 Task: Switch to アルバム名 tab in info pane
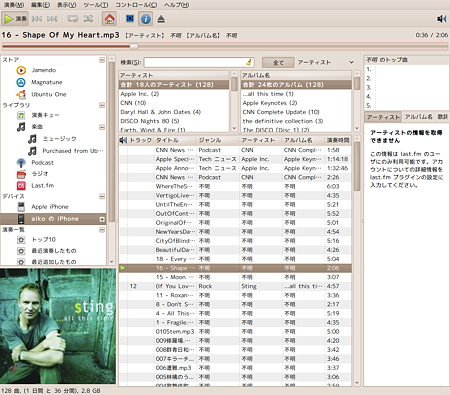[x=418, y=117]
